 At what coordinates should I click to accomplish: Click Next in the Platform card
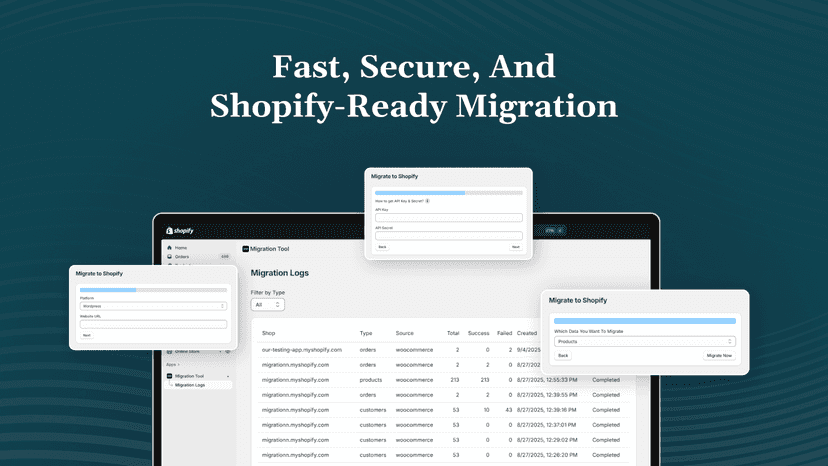pyautogui.click(x=87, y=335)
